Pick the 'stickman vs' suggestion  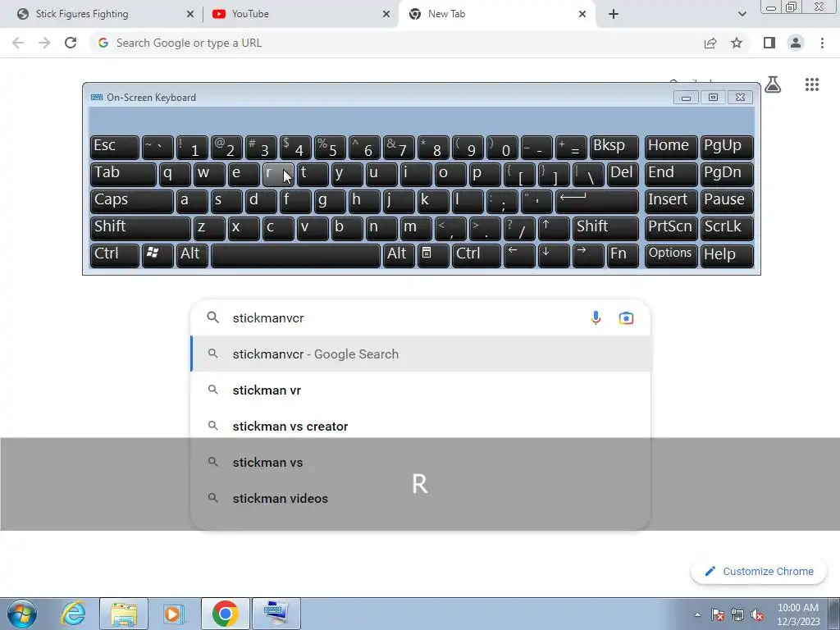(x=421, y=463)
